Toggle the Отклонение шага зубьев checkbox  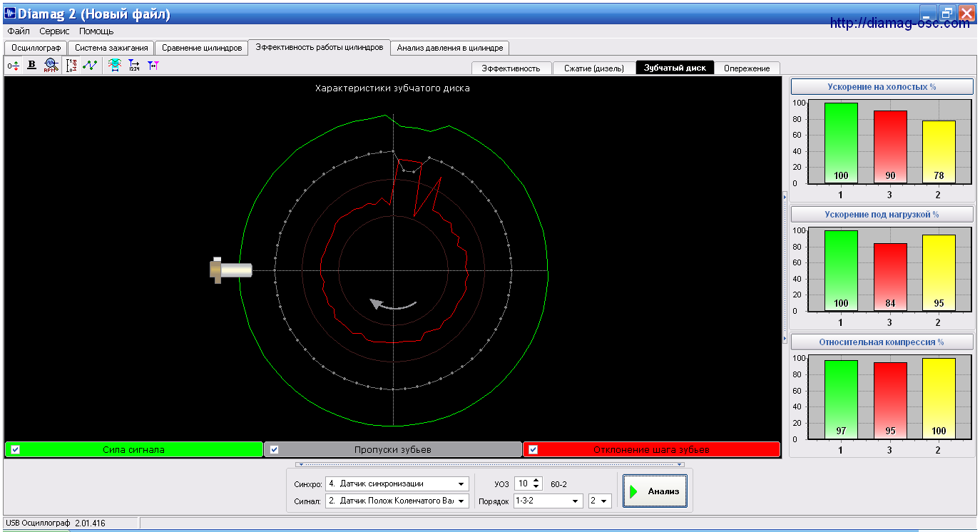coord(533,449)
